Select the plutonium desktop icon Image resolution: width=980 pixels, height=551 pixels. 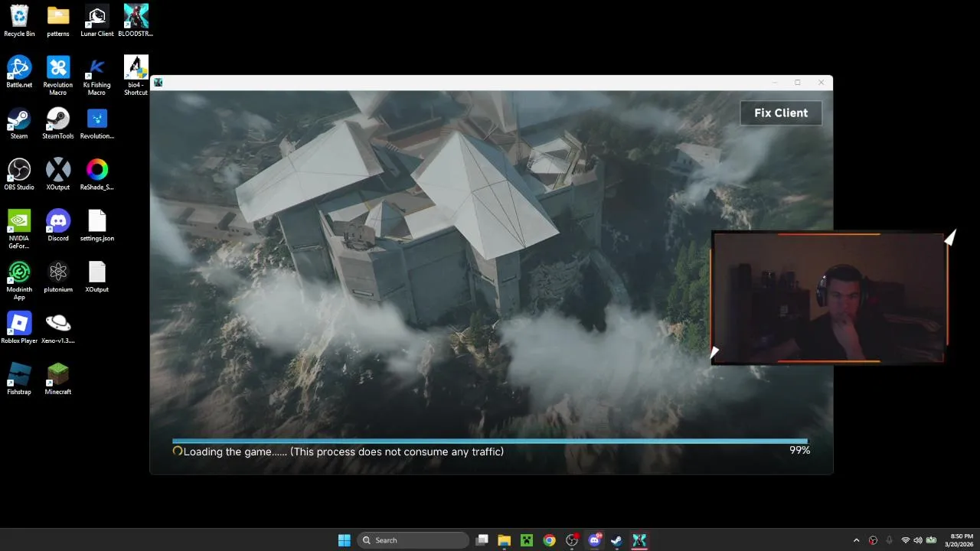[58, 277]
